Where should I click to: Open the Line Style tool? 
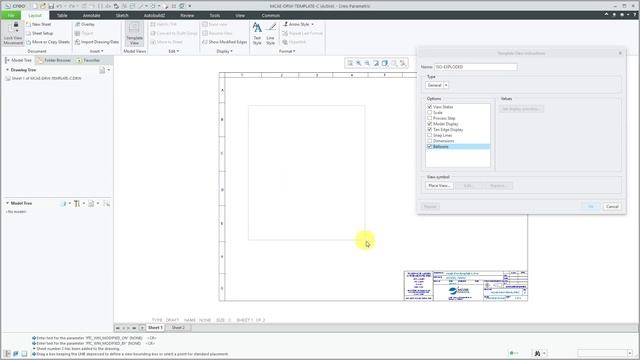(271, 33)
